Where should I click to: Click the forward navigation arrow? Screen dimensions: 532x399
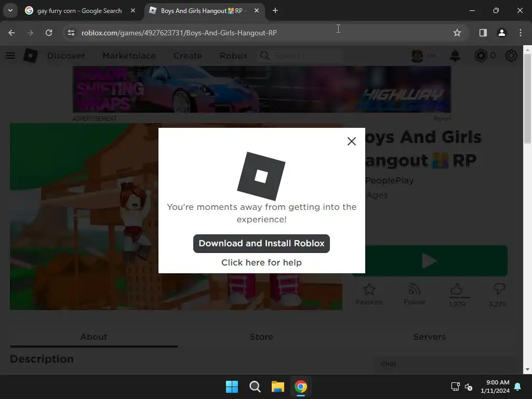point(30,33)
